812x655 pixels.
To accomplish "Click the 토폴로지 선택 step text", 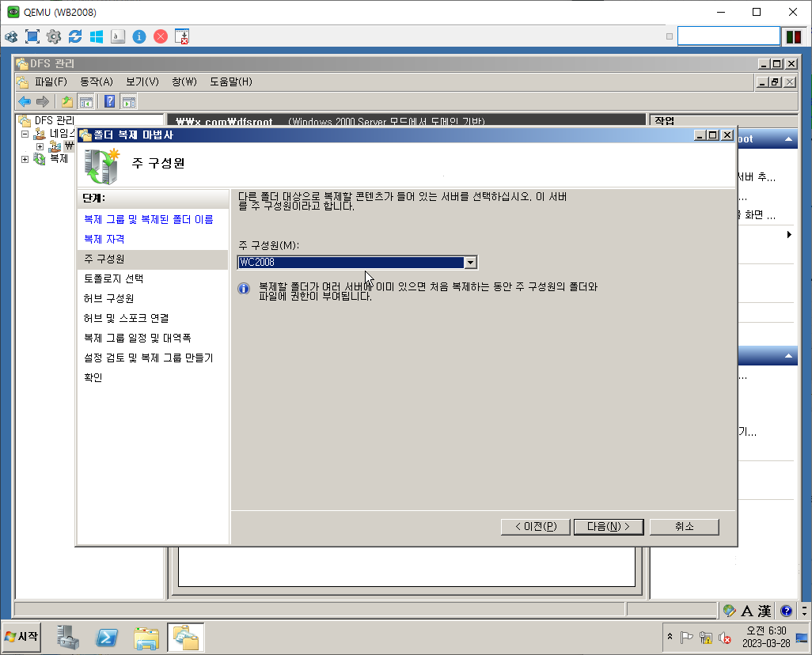I will click(113, 278).
